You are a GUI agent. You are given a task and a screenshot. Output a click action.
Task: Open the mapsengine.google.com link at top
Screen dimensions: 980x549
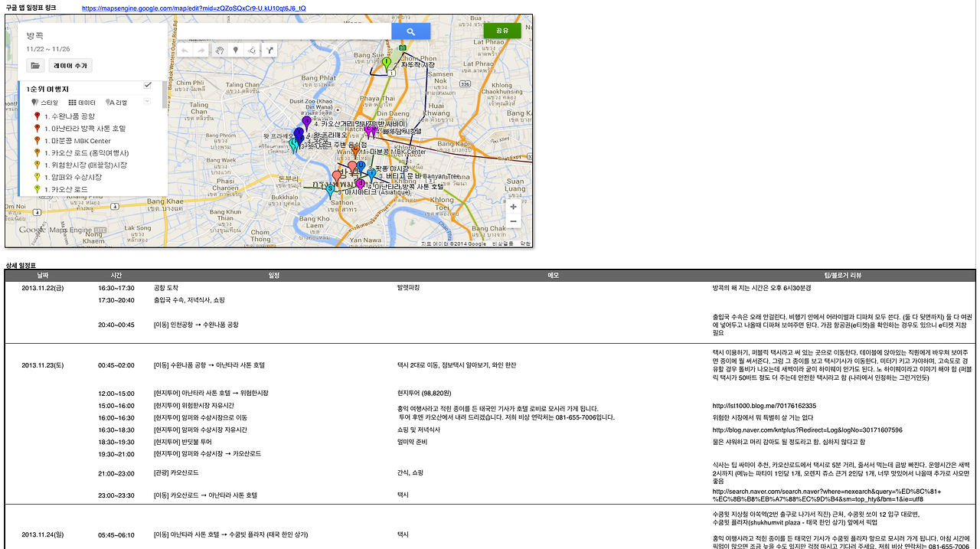pos(194,8)
